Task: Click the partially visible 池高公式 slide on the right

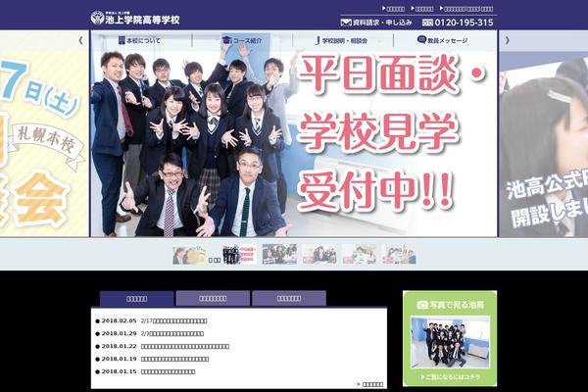Action: coord(543,134)
